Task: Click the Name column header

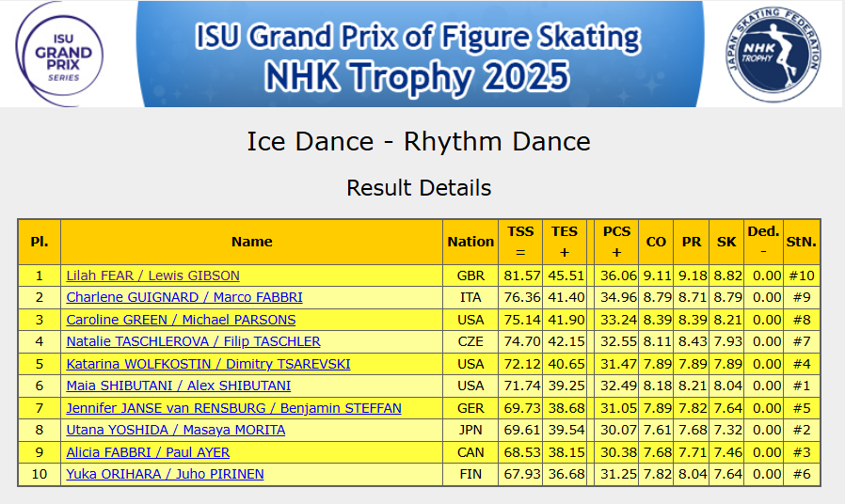Action: (x=251, y=242)
